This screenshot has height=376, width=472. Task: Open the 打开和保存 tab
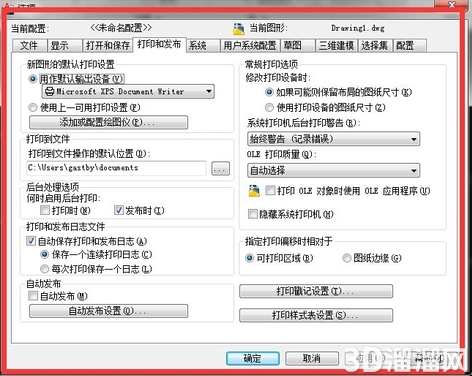108,46
